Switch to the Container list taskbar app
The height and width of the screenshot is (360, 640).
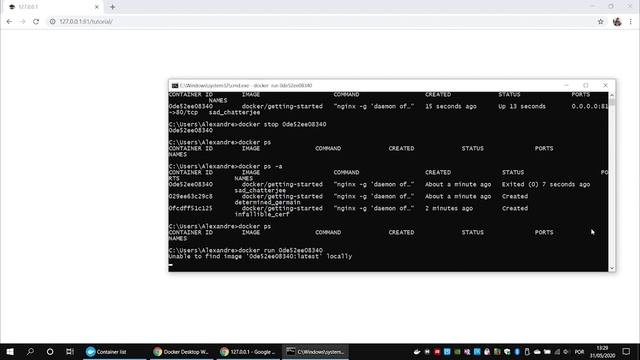pyautogui.click(x=114, y=351)
